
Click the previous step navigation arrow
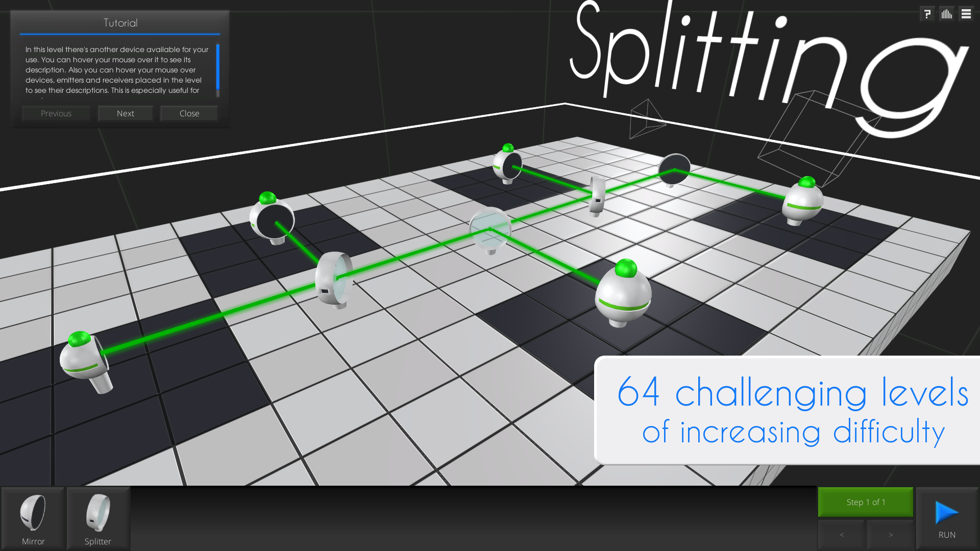tap(841, 534)
